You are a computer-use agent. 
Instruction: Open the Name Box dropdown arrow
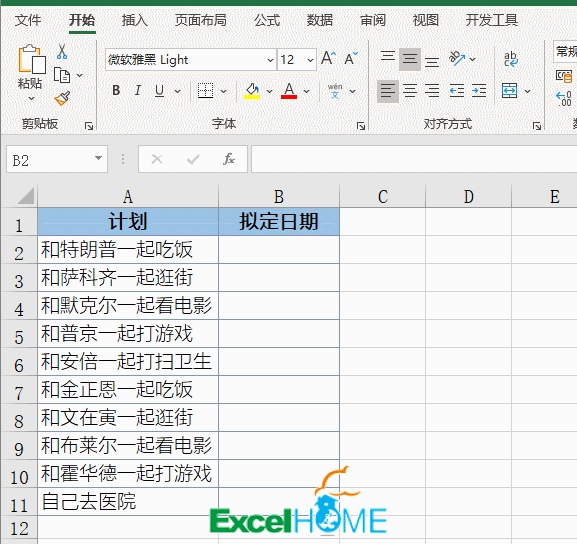(98, 158)
